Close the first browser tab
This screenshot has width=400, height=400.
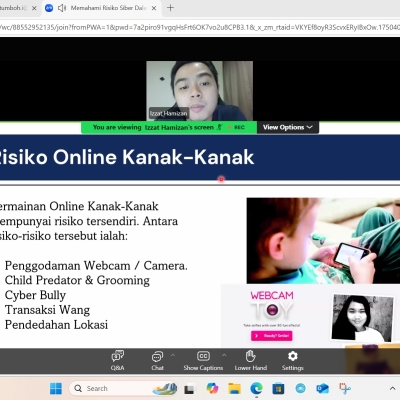tap(34, 8)
